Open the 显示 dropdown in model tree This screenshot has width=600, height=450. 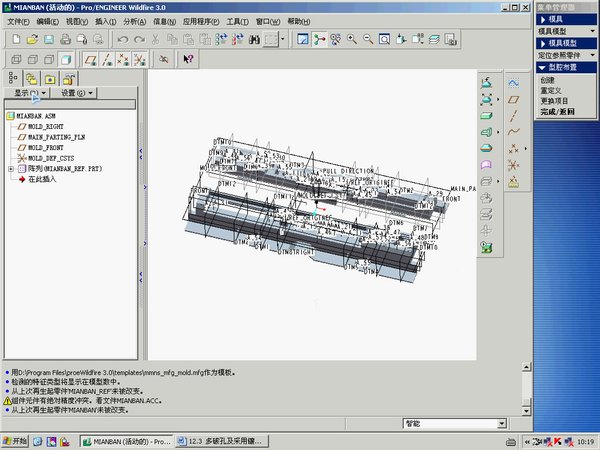[x=26, y=92]
